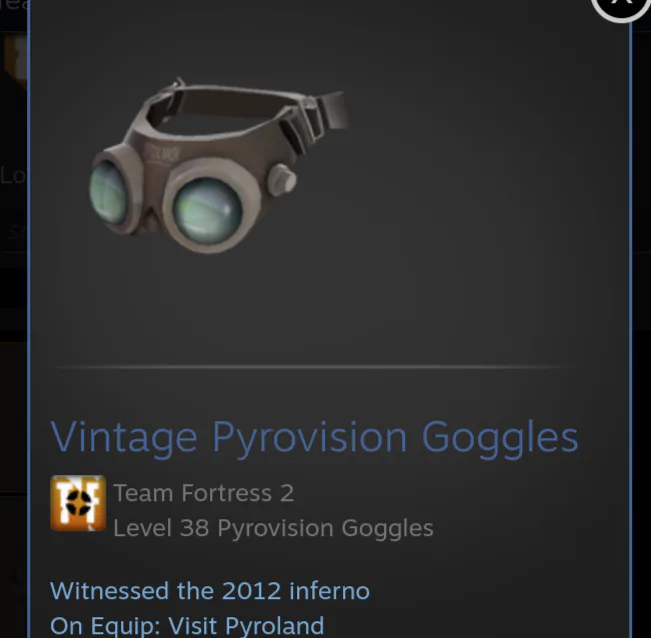651x638 pixels.
Task: Click the right green lens of goggles
Action: pos(208,211)
